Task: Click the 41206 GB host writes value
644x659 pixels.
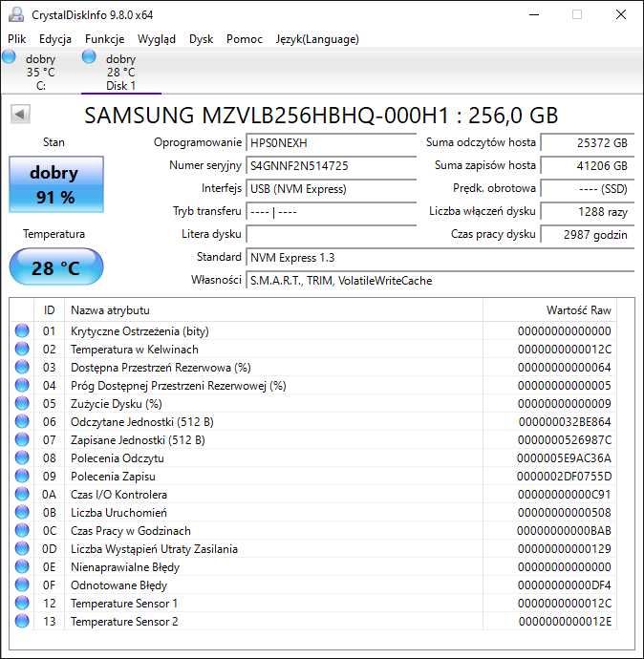Action: coord(587,165)
